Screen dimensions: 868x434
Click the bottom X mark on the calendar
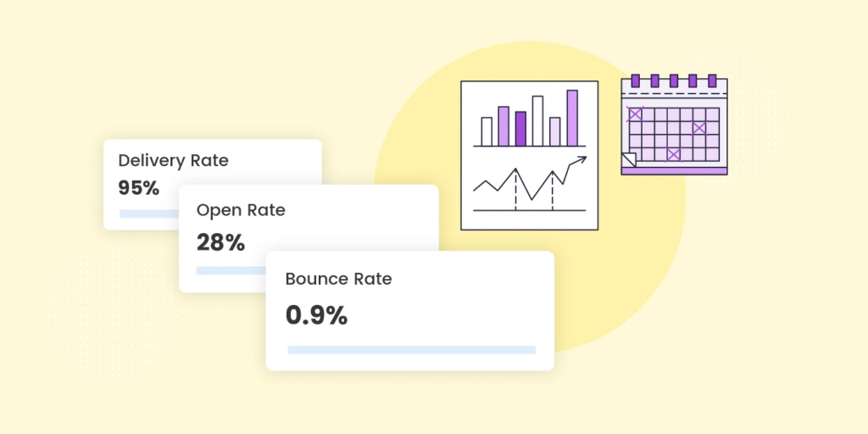[674, 154]
